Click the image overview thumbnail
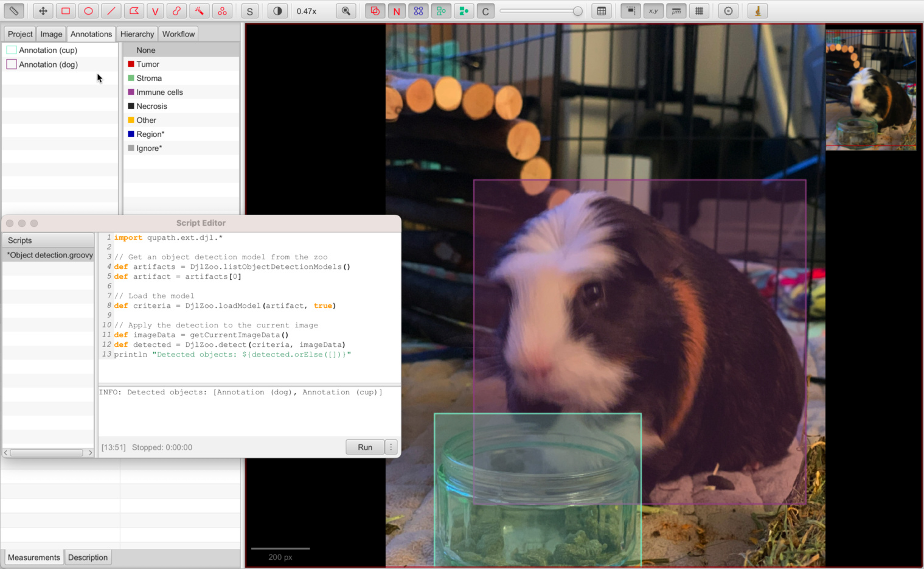The image size is (924, 569). pyautogui.click(x=870, y=90)
